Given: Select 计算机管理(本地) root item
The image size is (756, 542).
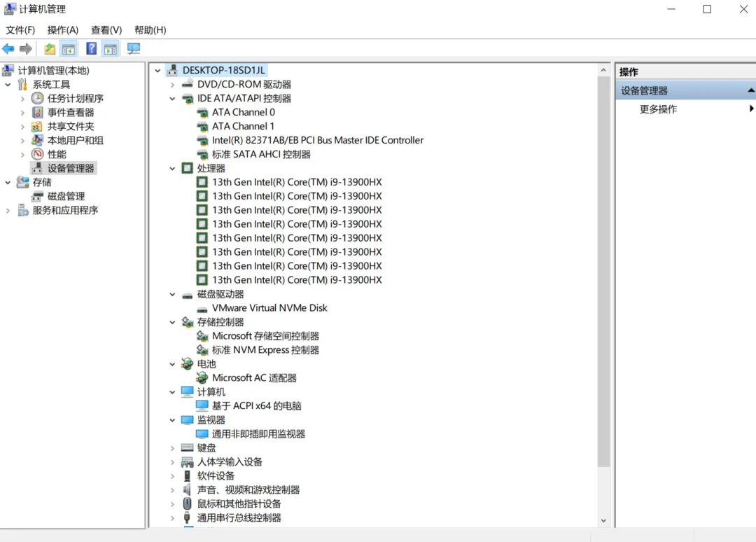Looking at the screenshot, I should coord(53,71).
